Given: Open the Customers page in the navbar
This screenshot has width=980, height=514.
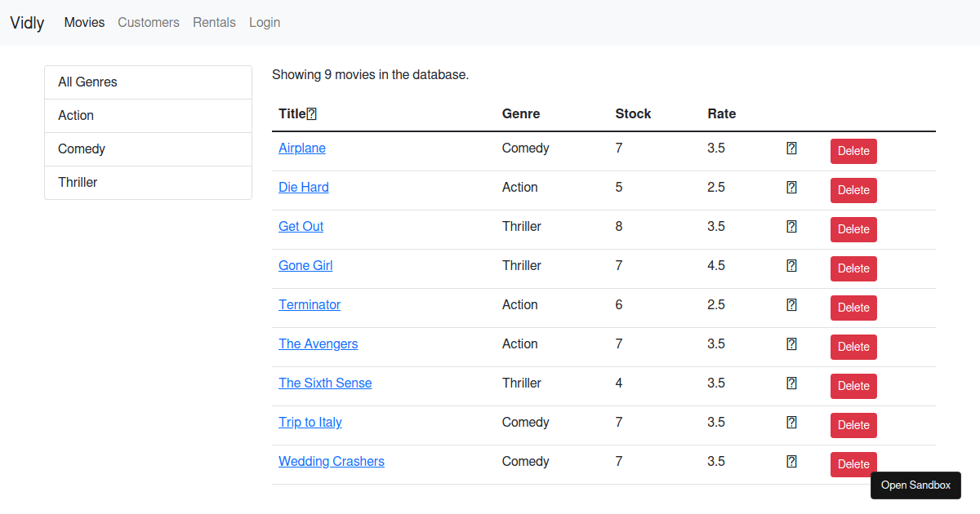Looking at the screenshot, I should click(x=149, y=23).
